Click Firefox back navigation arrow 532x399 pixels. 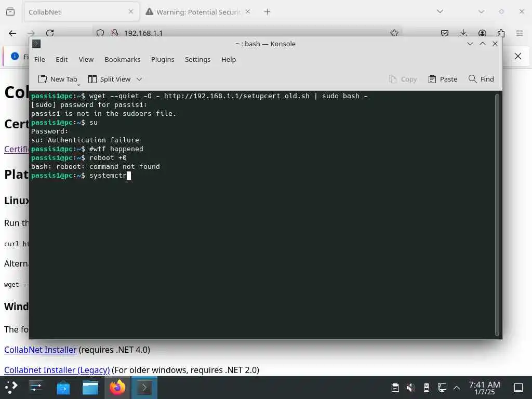click(12, 33)
